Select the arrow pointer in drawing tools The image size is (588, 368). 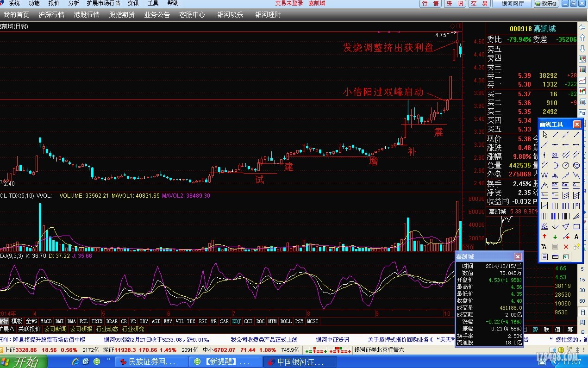click(x=544, y=135)
